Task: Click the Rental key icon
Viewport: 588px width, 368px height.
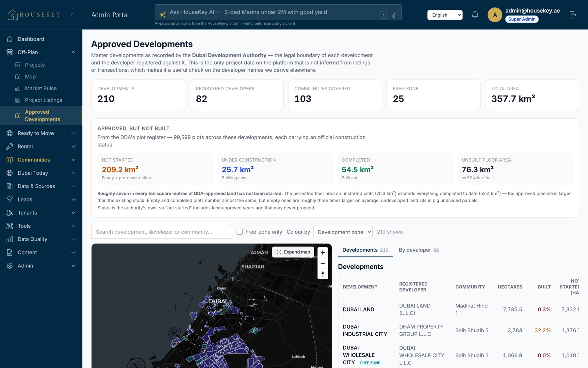Action: (x=10, y=147)
